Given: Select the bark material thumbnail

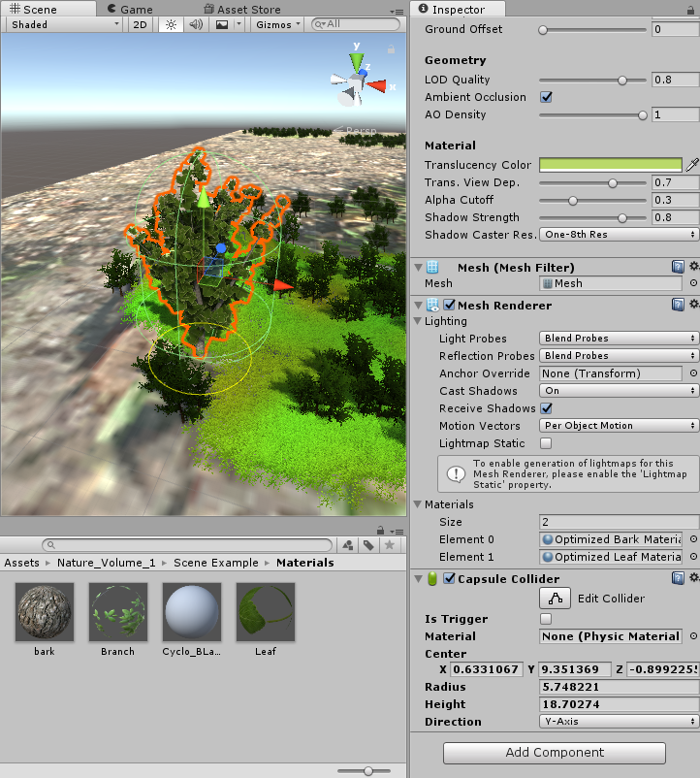Looking at the screenshot, I should (x=45, y=612).
